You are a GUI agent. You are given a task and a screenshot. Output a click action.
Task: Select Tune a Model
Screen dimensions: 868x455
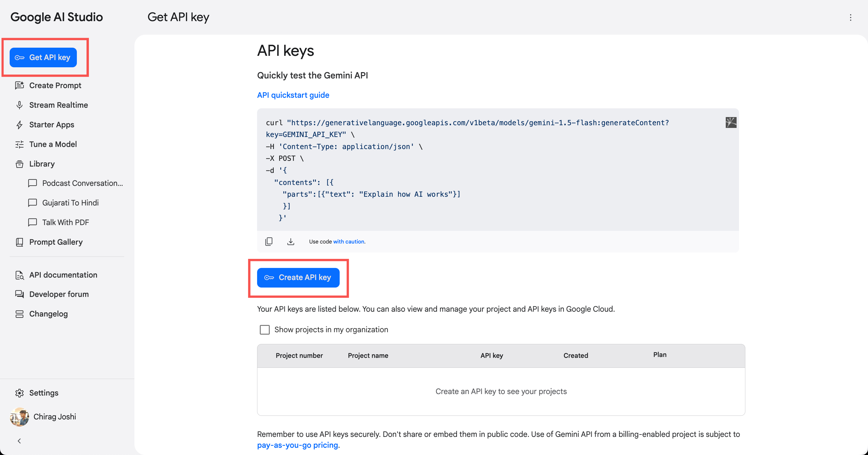pos(53,144)
